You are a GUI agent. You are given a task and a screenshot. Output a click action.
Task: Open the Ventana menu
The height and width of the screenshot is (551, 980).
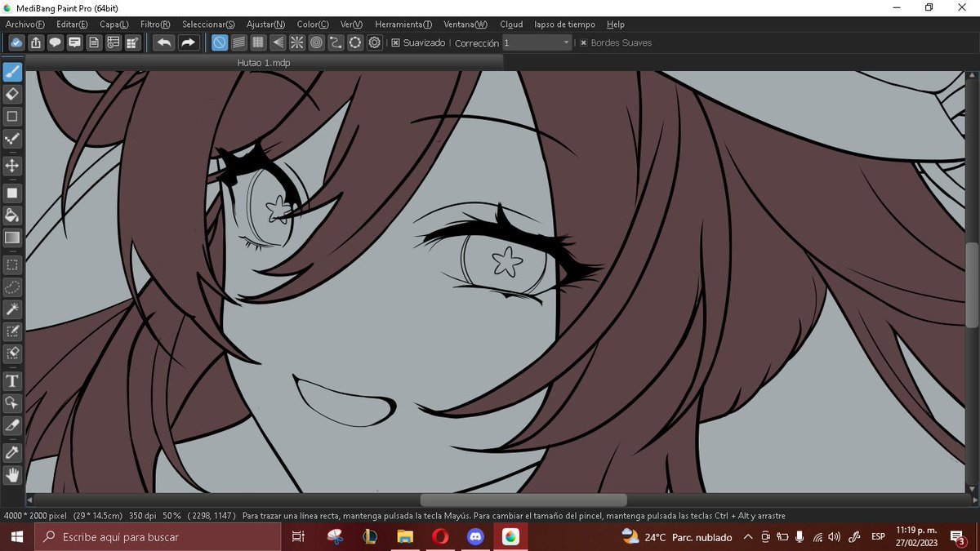point(465,24)
